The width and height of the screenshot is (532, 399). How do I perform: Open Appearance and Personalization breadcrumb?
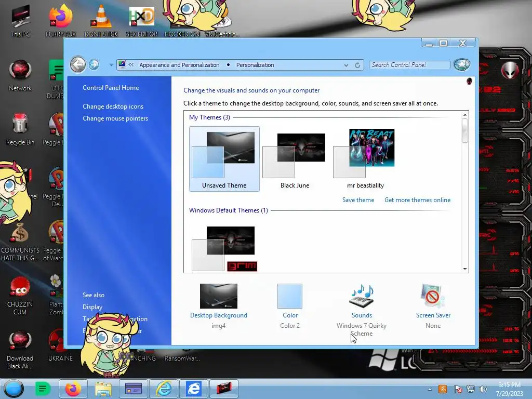click(x=179, y=65)
